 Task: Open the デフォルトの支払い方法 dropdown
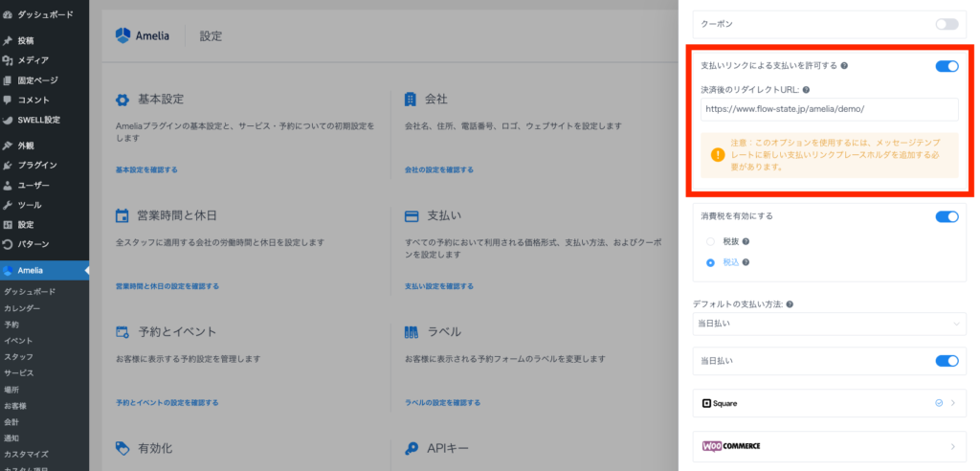point(829,324)
